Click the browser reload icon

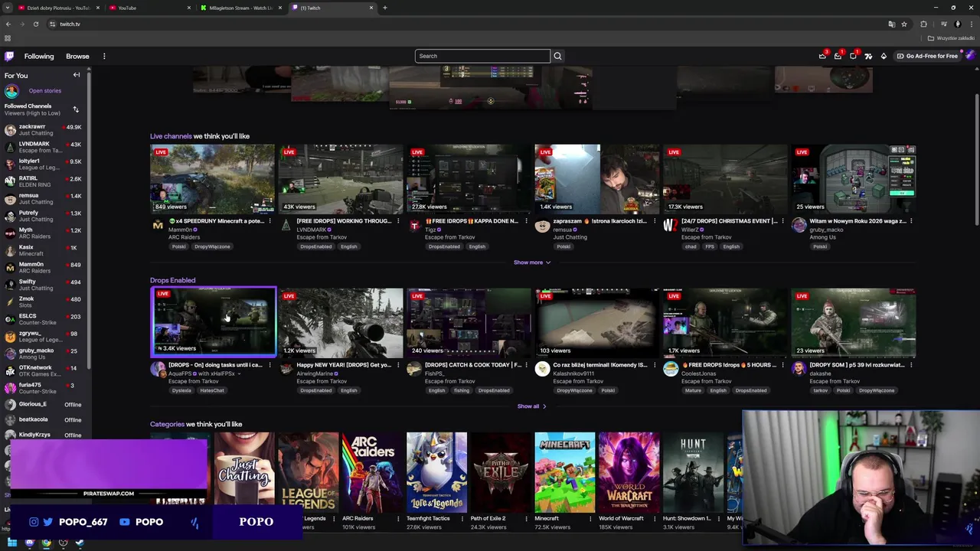point(35,24)
